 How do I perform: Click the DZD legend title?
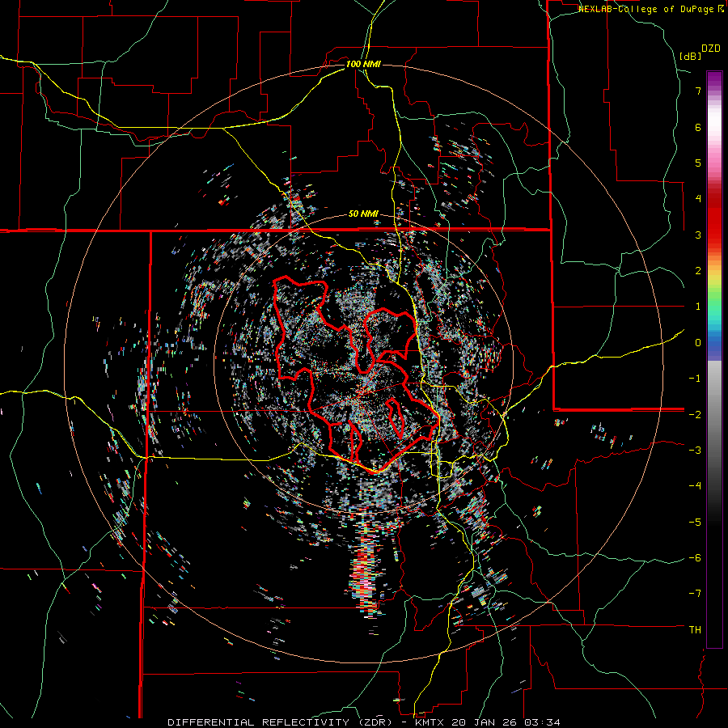[711, 49]
